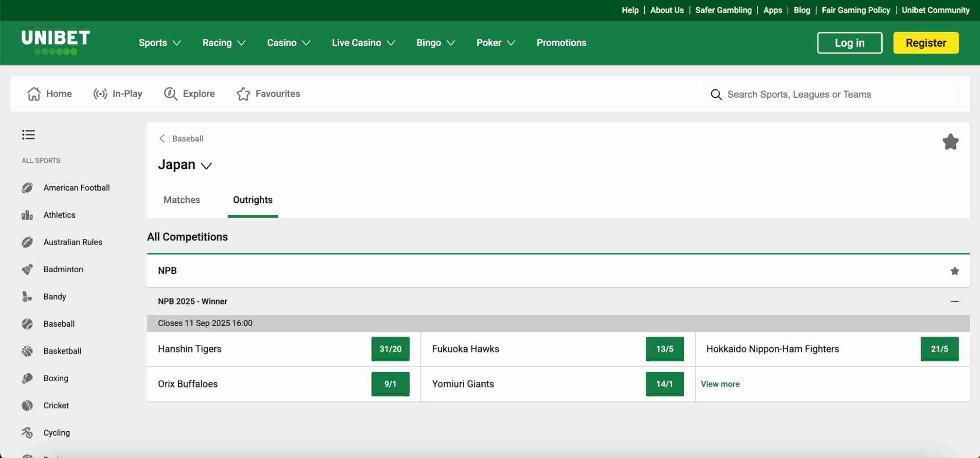Select Hokkaido Nippon-Ham Fighters odds 21/5

[x=939, y=349]
